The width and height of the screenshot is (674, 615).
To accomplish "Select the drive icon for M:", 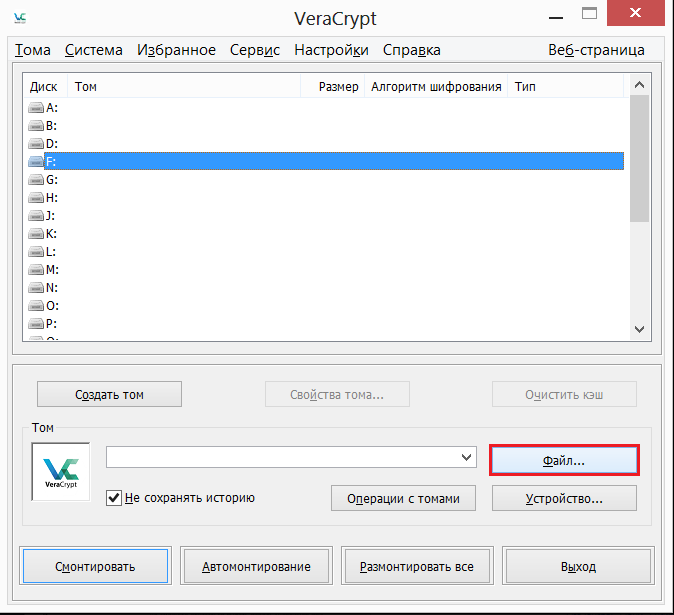I will tap(36, 269).
